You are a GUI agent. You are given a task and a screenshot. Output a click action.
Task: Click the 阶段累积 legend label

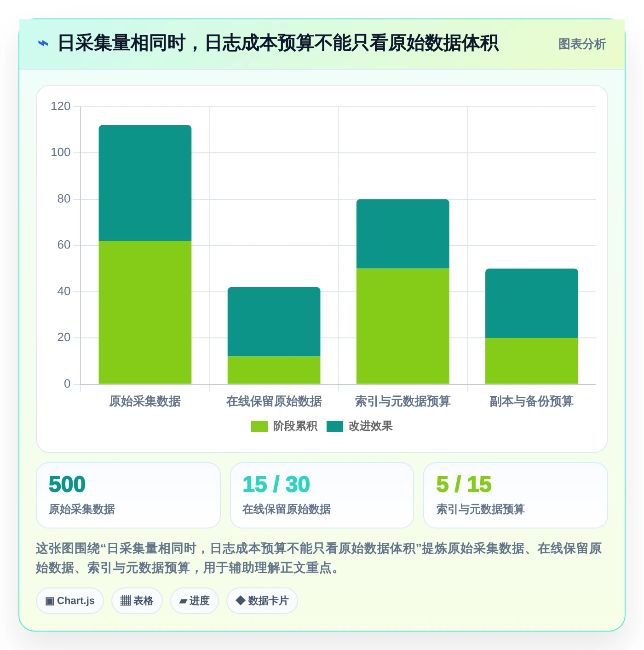tap(295, 426)
